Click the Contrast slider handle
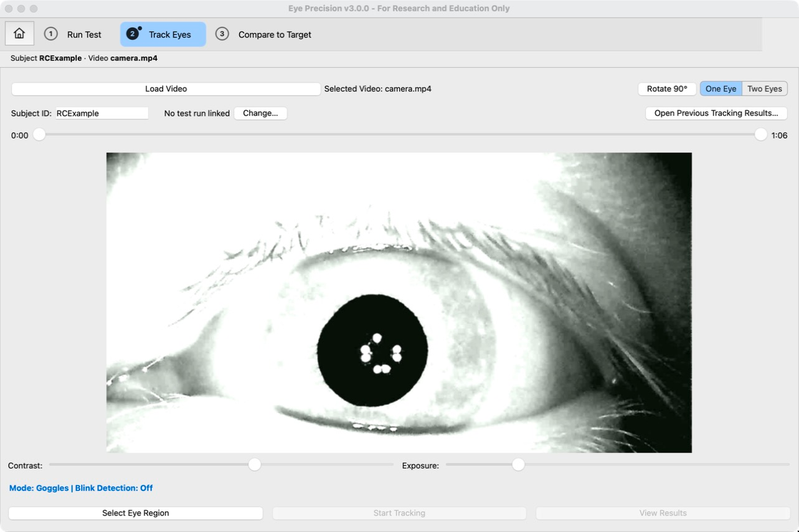The width and height of the screenshot is (799, 532). click(x=255, y=464)
